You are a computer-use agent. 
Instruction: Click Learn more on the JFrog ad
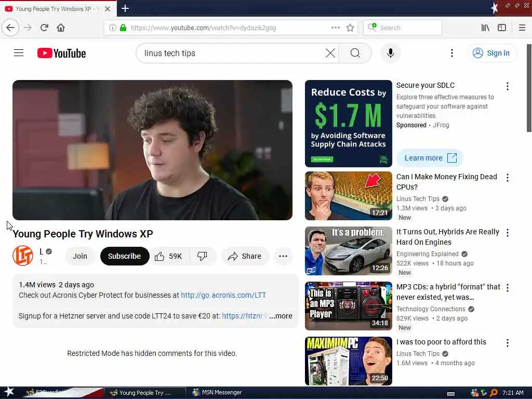point(430,158)
